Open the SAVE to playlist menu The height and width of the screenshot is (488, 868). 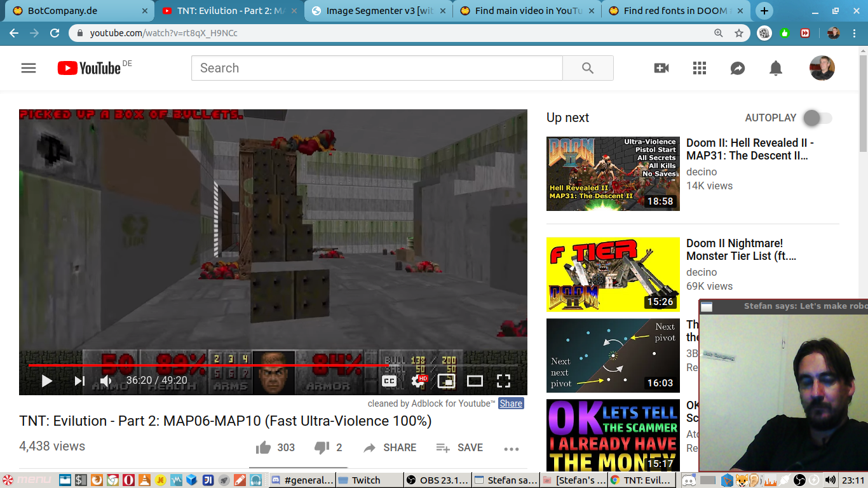click(459, 448)
